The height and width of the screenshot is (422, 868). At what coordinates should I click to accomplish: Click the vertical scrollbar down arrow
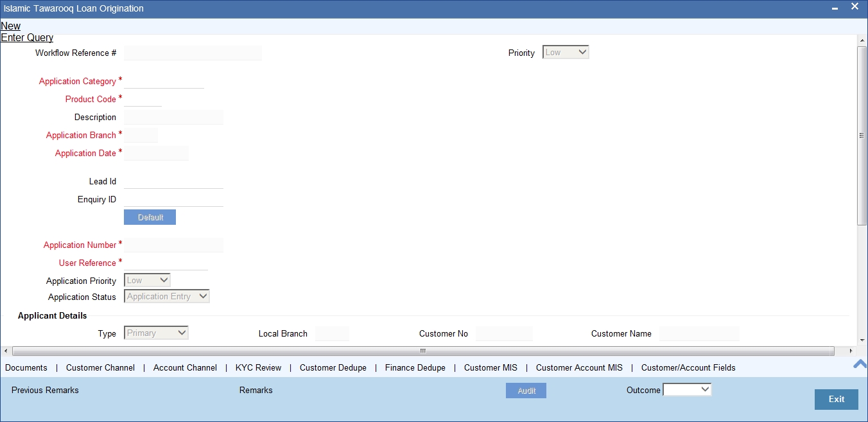[x=862, y=340]
